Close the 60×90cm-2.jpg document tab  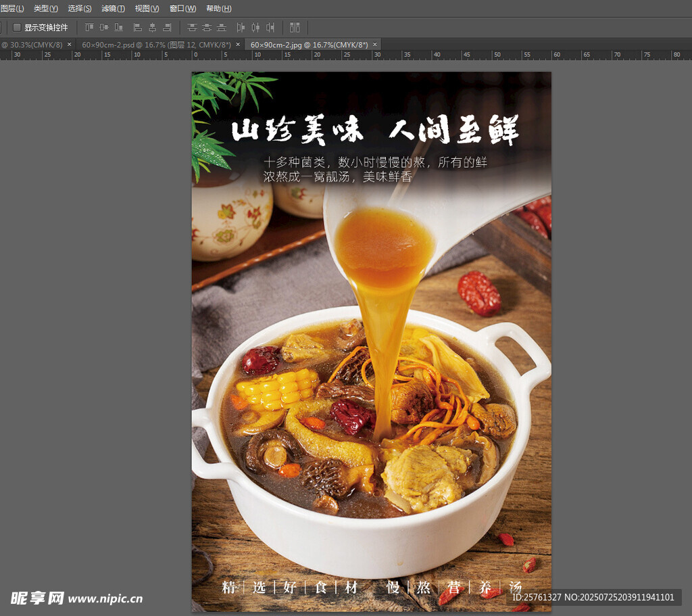[375, 45]
